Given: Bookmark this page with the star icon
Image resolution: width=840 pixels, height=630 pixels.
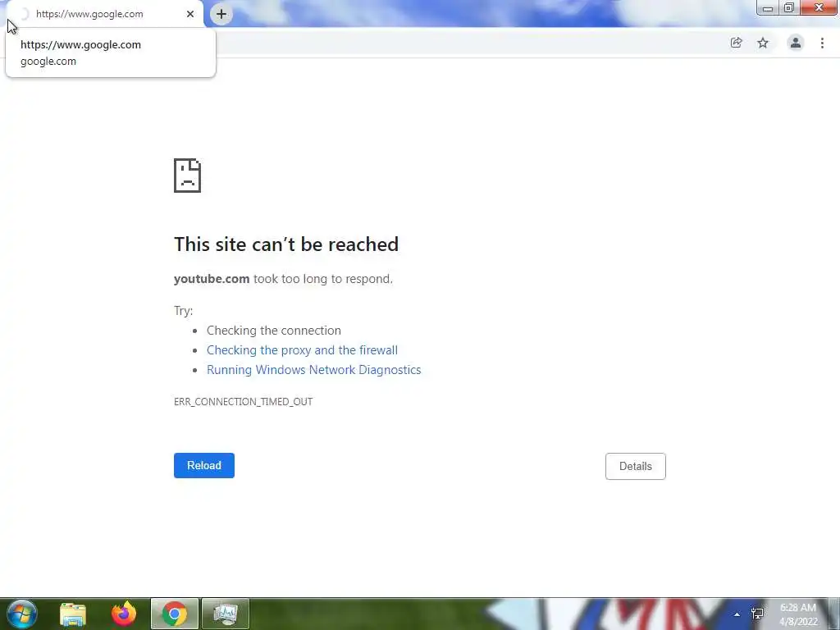Looking at the screenshot, I should pos(763,43).
